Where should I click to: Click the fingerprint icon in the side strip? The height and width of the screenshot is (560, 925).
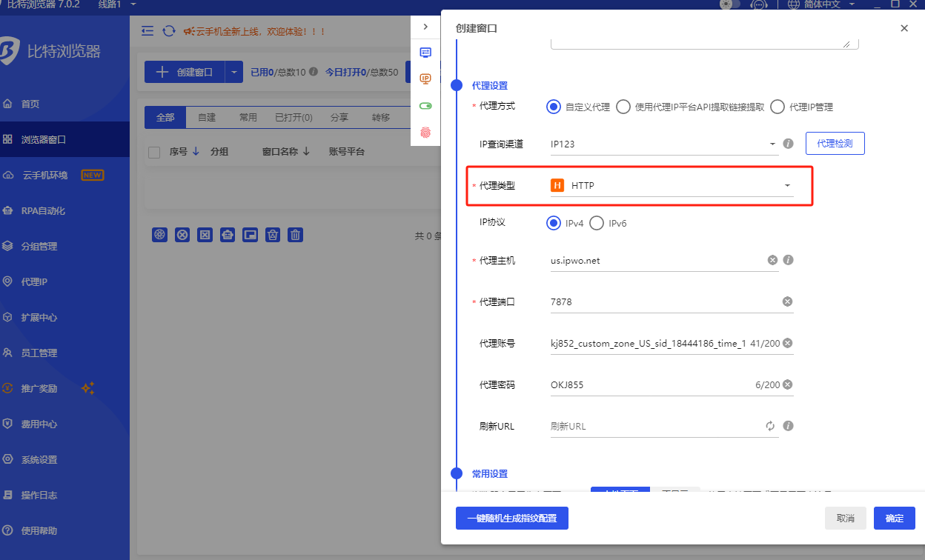pos(425,133)
